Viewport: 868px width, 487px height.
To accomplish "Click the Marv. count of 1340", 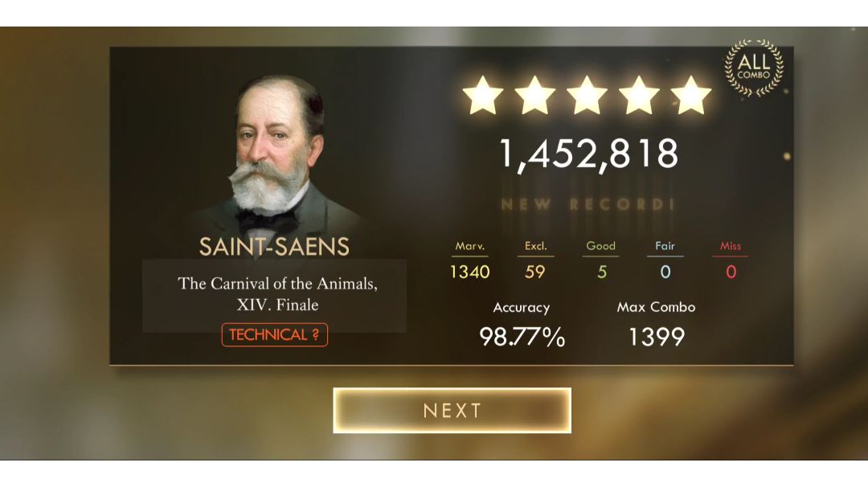I will (x=470, y=272).
